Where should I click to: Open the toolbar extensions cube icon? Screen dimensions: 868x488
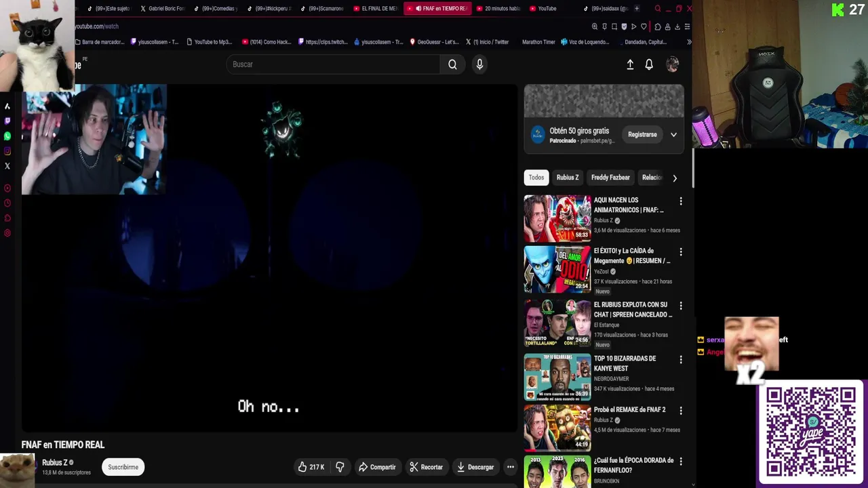pyautogui.click(x=658, y=26)
